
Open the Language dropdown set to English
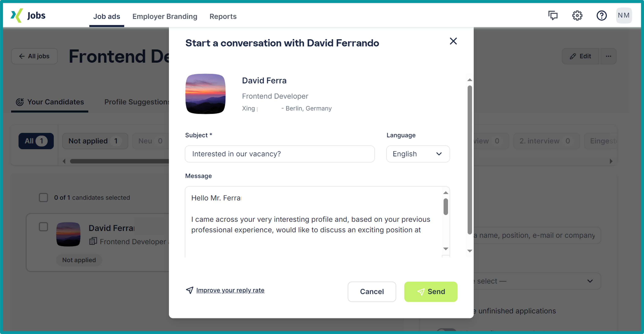(x=418, y=154)
